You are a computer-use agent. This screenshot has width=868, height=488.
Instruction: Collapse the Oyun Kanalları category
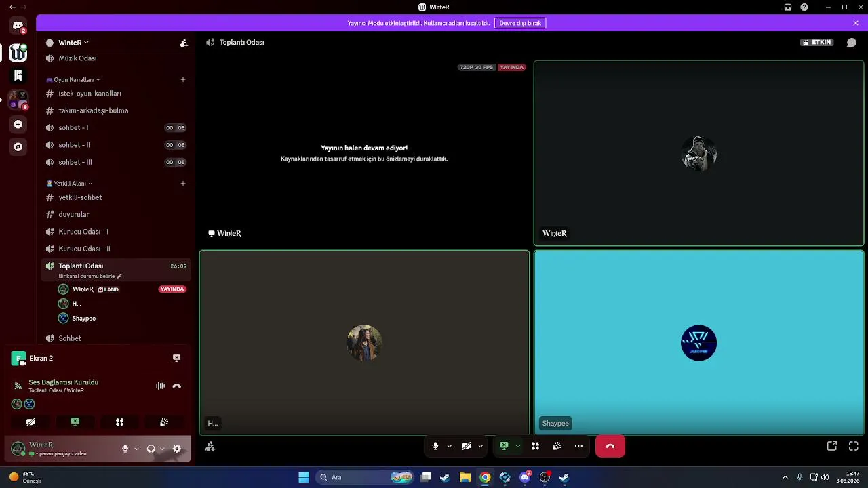tap(73, 79)
